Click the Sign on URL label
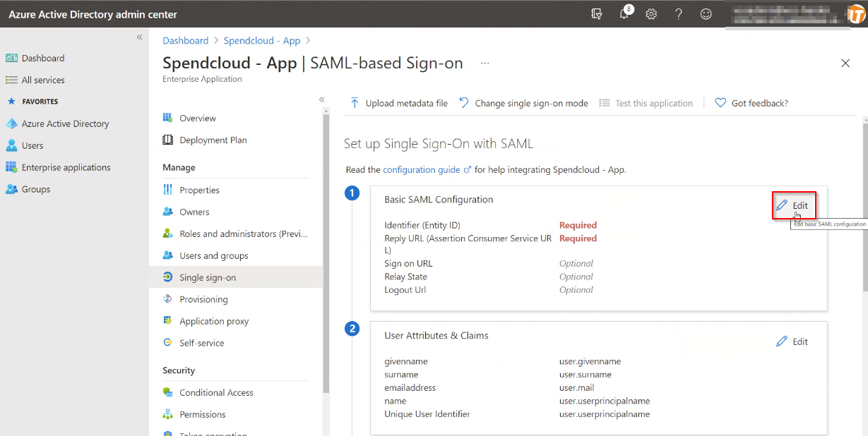This screenshot has height=436, width=868. pyautogui.click(x=408, y=263)
